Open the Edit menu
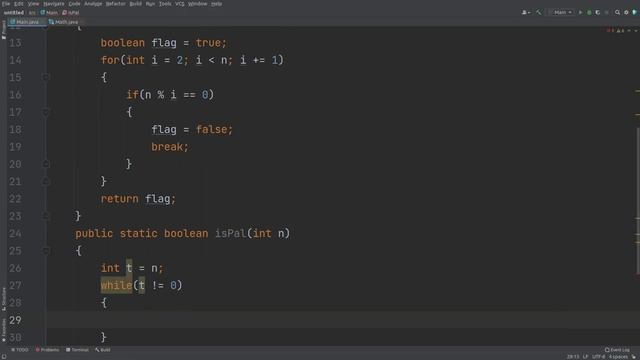 coord(19,4)
